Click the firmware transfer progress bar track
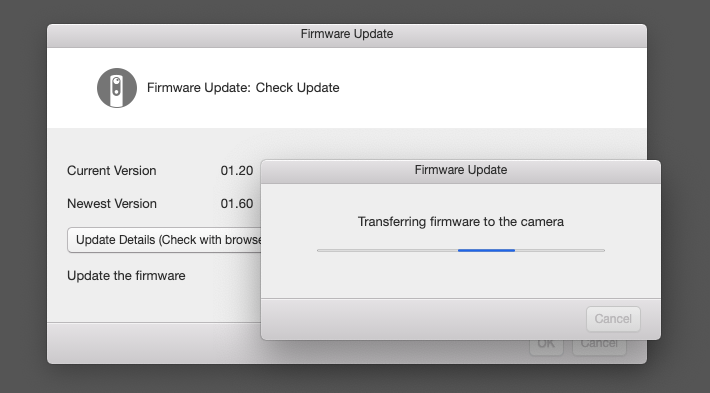This screenshot has width=710, height=393. 461,250
